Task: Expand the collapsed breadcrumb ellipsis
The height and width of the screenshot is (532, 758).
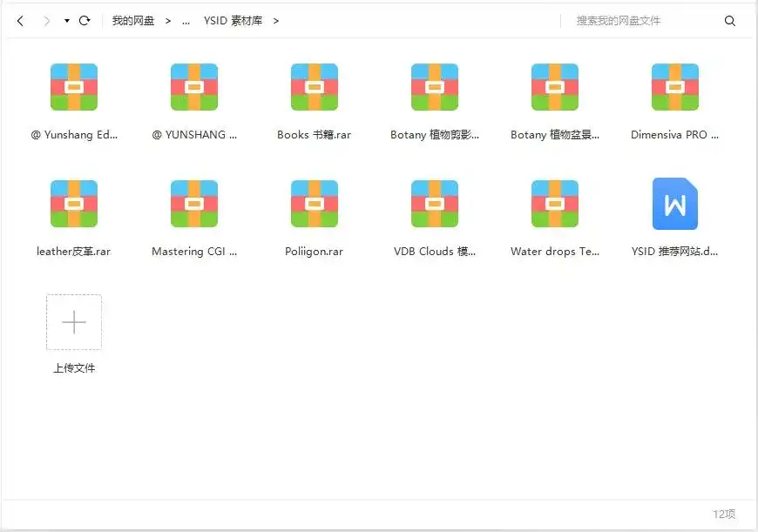Action: [186, 21]
